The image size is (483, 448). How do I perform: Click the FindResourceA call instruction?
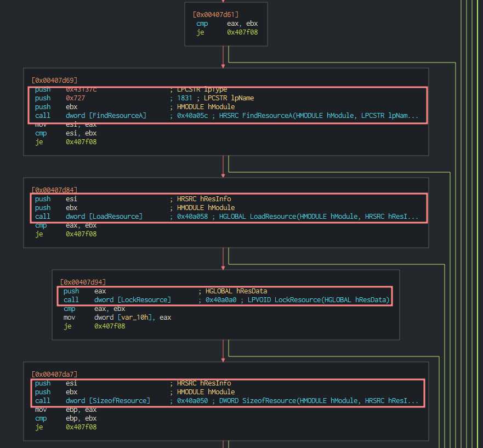click(90, 116)
